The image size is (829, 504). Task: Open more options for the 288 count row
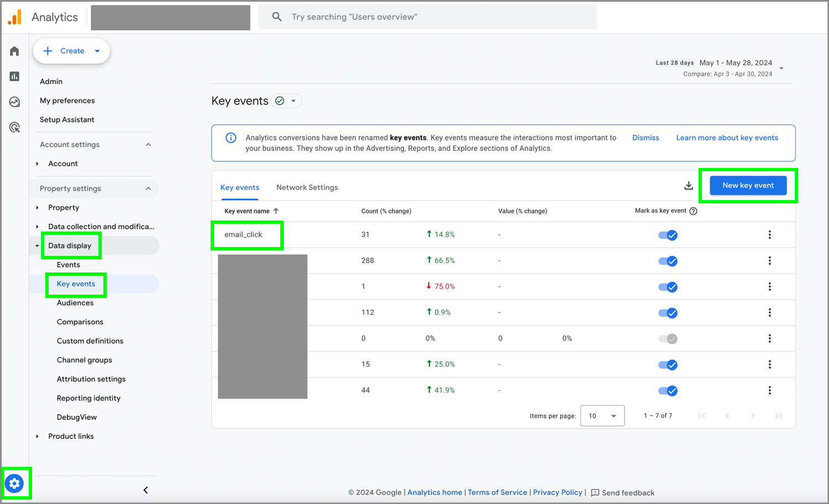pyautogui.click(x=769, y=261)
